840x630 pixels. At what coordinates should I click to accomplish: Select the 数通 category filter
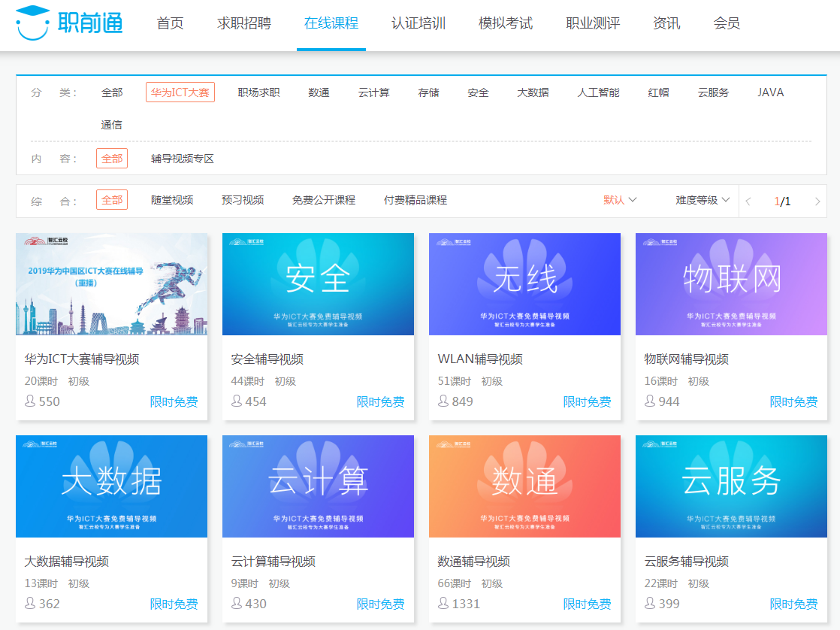[x=319, y=92]
